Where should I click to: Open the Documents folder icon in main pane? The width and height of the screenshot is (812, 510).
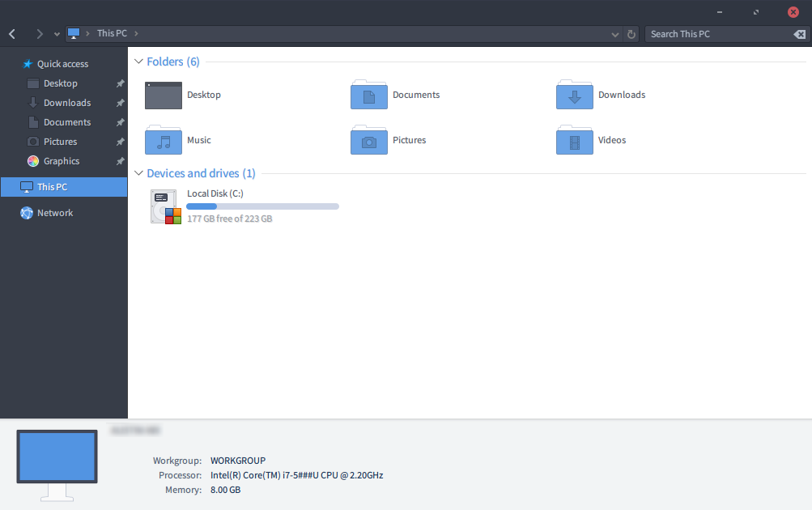coord(369,96)
